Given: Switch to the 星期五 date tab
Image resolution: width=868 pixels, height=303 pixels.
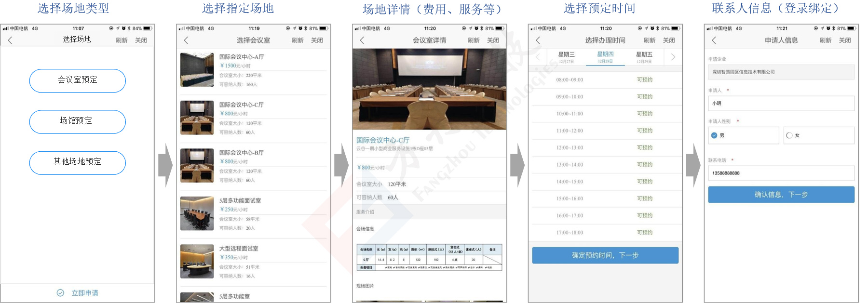Looking at the screenshot, I should [644, 57].
